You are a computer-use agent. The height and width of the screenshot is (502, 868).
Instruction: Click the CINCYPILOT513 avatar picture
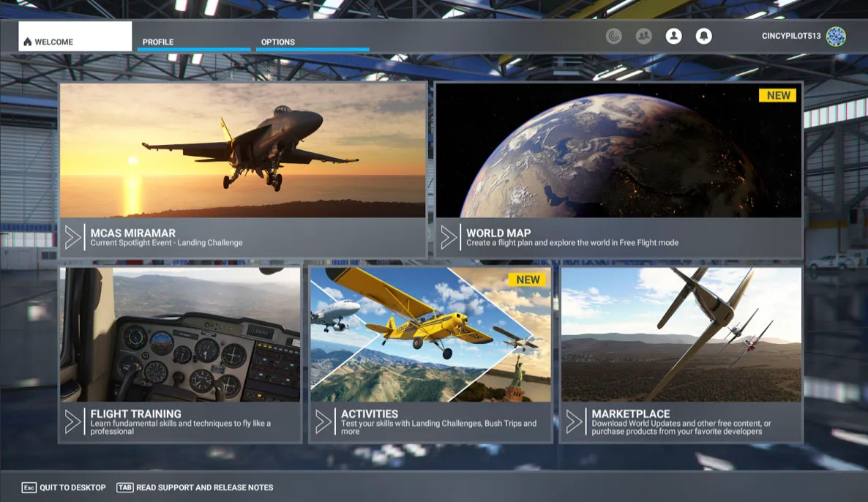[835, 35]
